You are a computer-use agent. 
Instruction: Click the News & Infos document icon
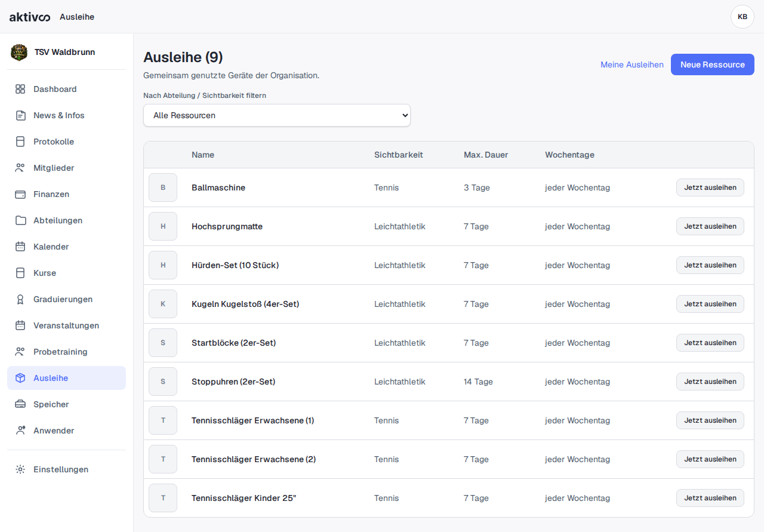(20, 115)
